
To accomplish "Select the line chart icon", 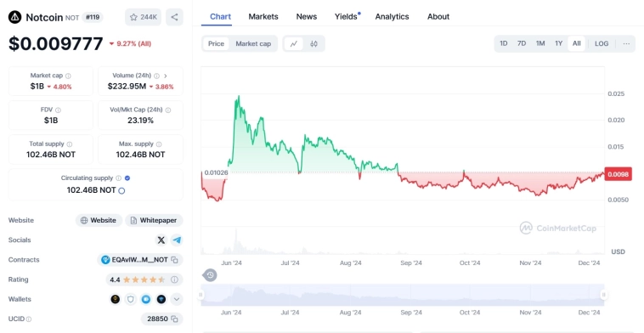I will tap(294, 44).
